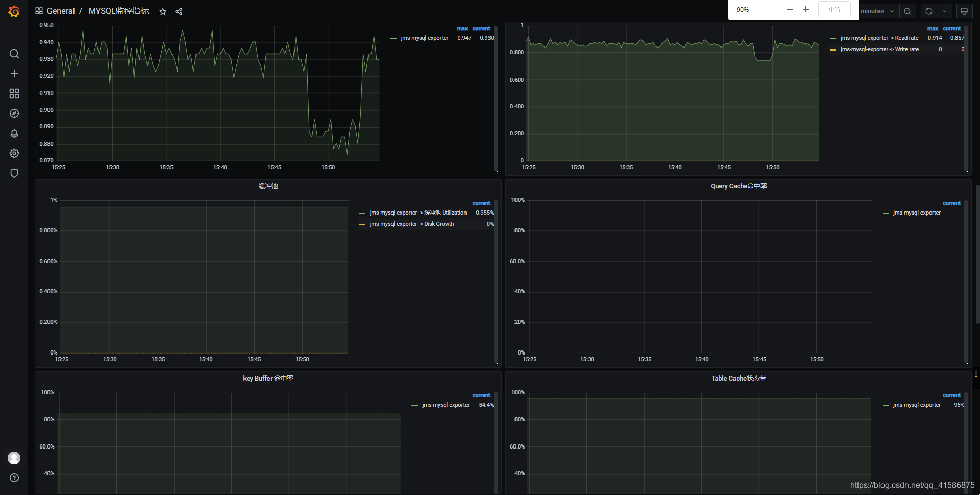
Task: Sort 缓冲池 legend by current column
Action: point(481,203)
